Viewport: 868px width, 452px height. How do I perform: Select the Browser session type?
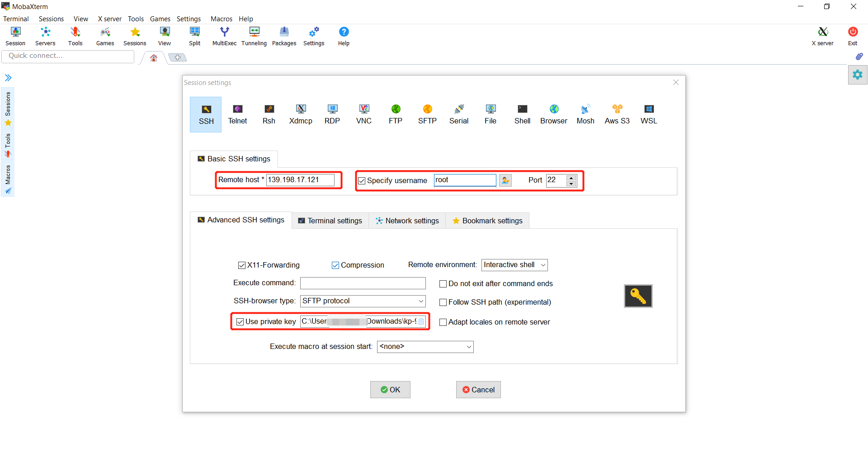pyautogui.click(x=554, y=114)
